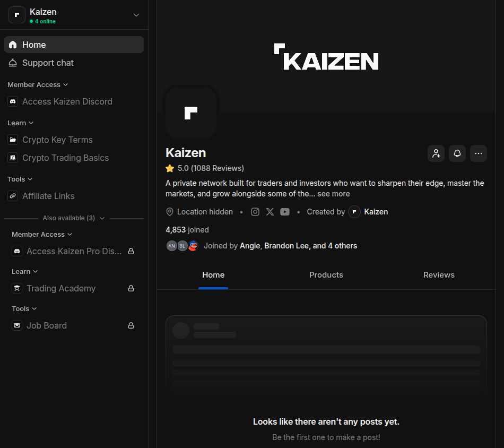Open Crypto Trading Basics

tap(74, 158)
